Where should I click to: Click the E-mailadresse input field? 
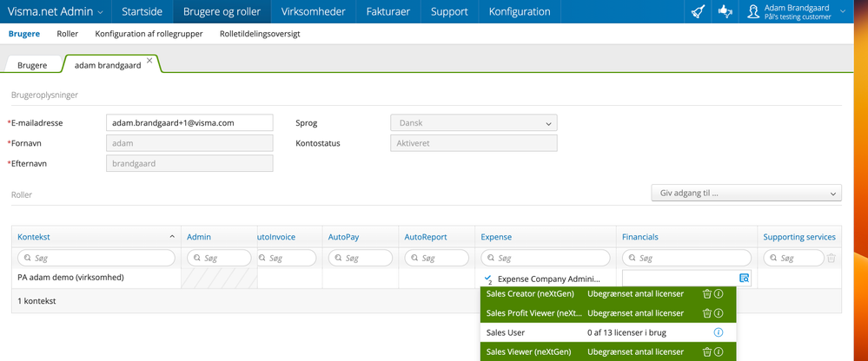tap(189, 122)
